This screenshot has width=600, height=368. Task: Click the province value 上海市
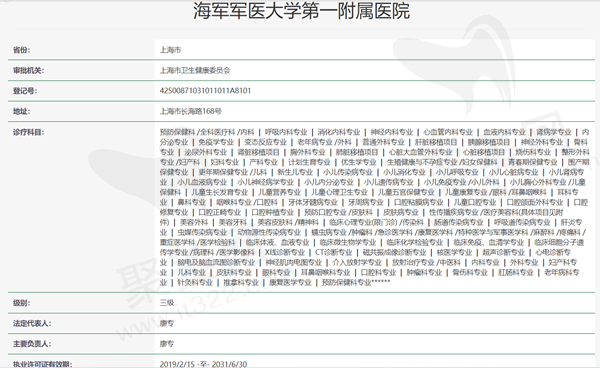(170, 50)
